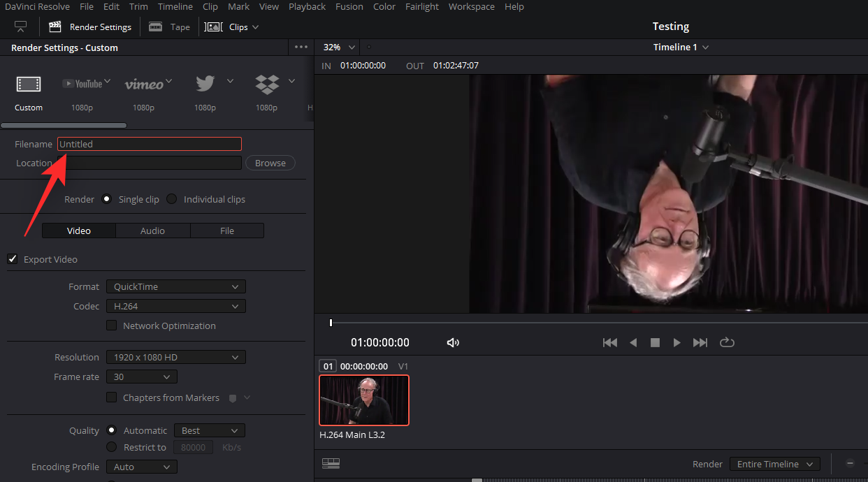Choose the Twitter 1080p preset
Image resolution: width=868 pixels, height=482 pixels.
[x=205, y=84]
